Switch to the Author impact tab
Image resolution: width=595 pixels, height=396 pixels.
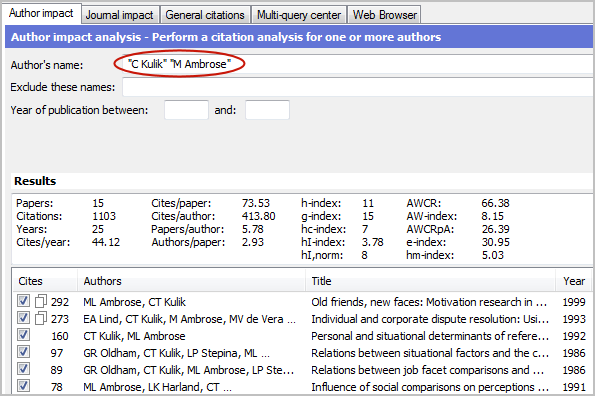(41, 13)
